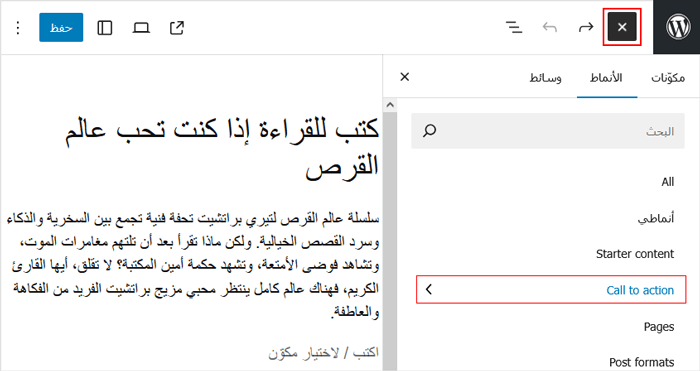Viewport: 700px width, 371px height.
Task: Click the scrollbar up arrow
Action: coord(390,105)
